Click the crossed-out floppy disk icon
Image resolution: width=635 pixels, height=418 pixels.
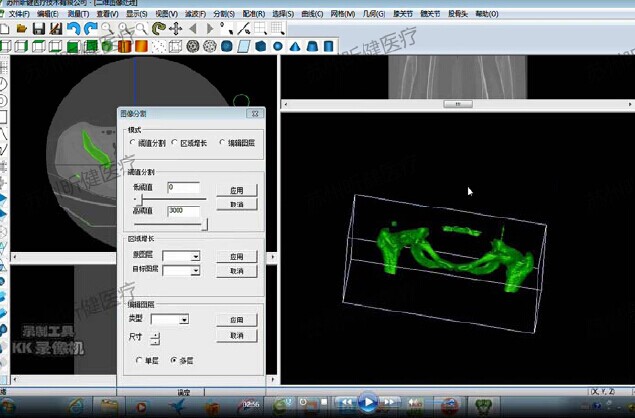pyautogui.click(x=56, y=29)
